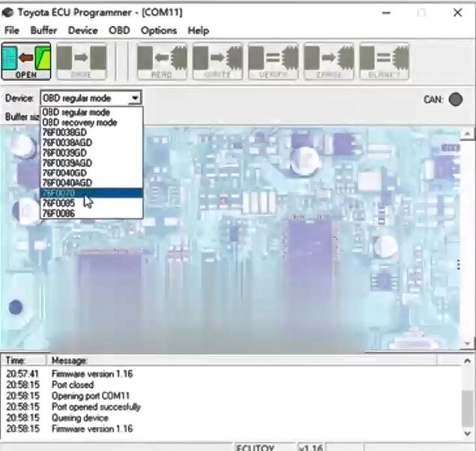476x451 pixels.
Task: Choose 76F0085 from device list
Action: click(x=91, y=203)
